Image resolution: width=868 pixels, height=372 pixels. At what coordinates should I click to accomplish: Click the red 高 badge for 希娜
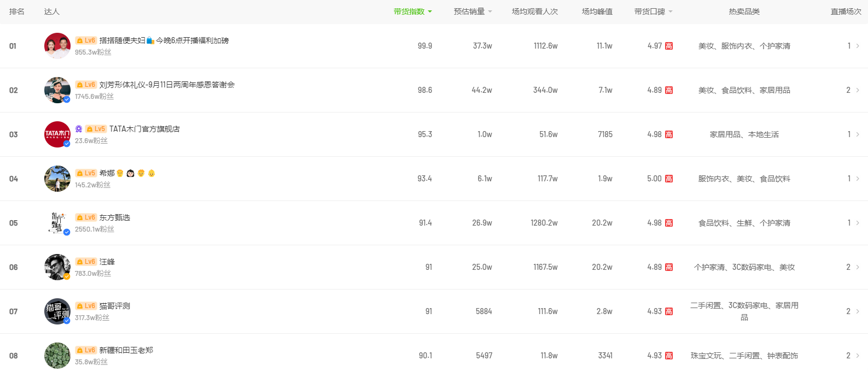click(669, 179)
